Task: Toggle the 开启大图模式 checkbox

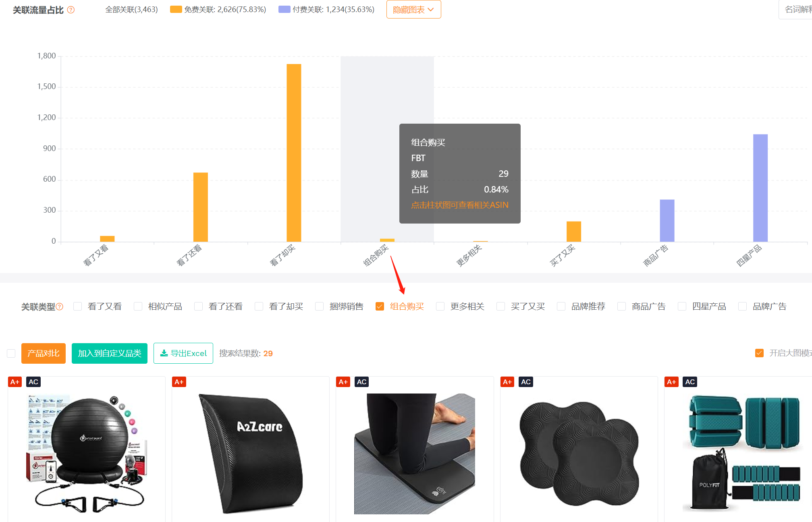Action: click(759, 353)
